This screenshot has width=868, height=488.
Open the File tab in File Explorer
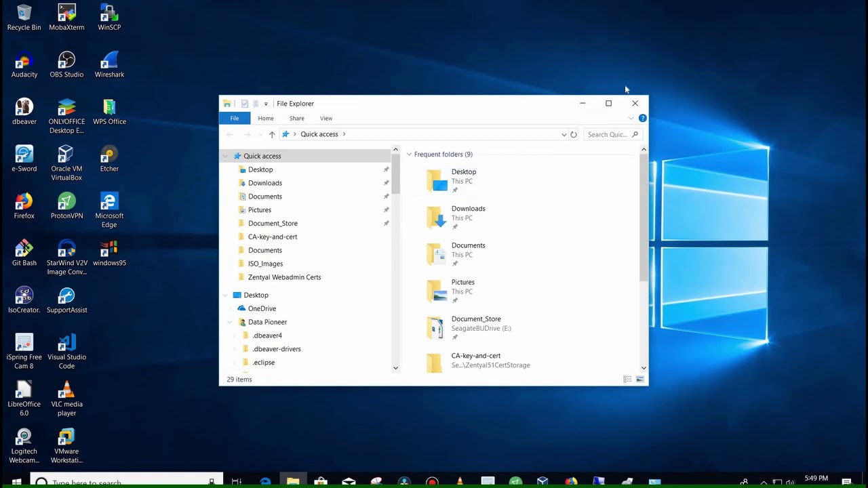click(235, 118)
